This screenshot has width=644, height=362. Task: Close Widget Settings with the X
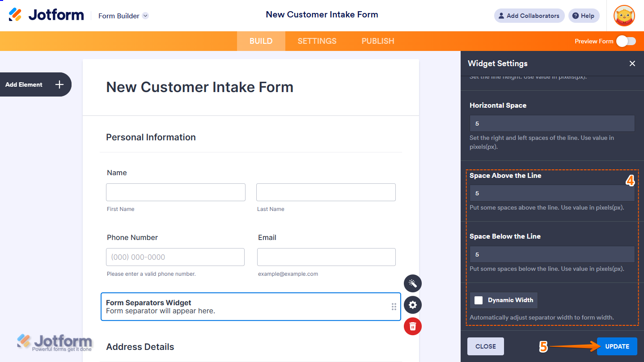pyautogui.click(x=632, y=63)
